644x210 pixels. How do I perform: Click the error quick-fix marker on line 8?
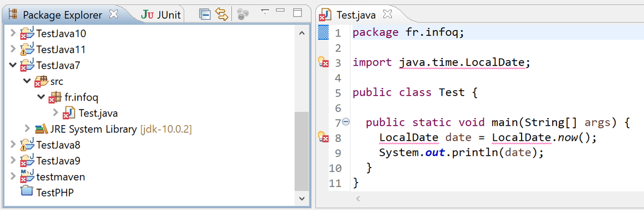click(323, 137)
